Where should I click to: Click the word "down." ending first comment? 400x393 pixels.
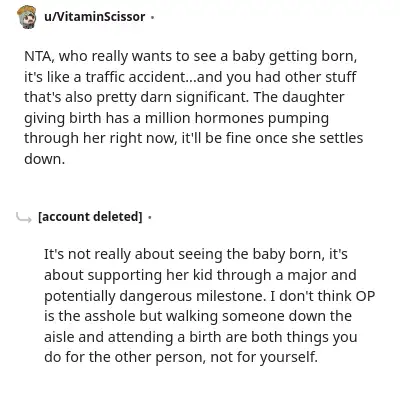pos(44,159)
